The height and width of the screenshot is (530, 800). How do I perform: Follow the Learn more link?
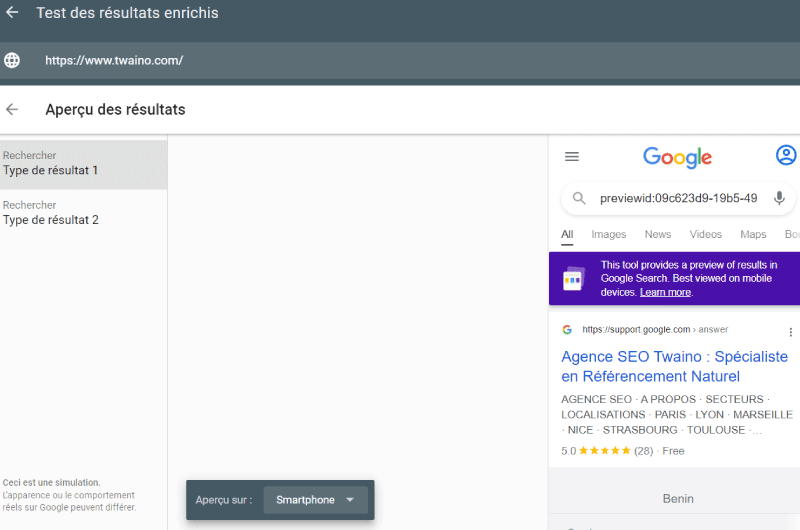[x=665, y=292]
